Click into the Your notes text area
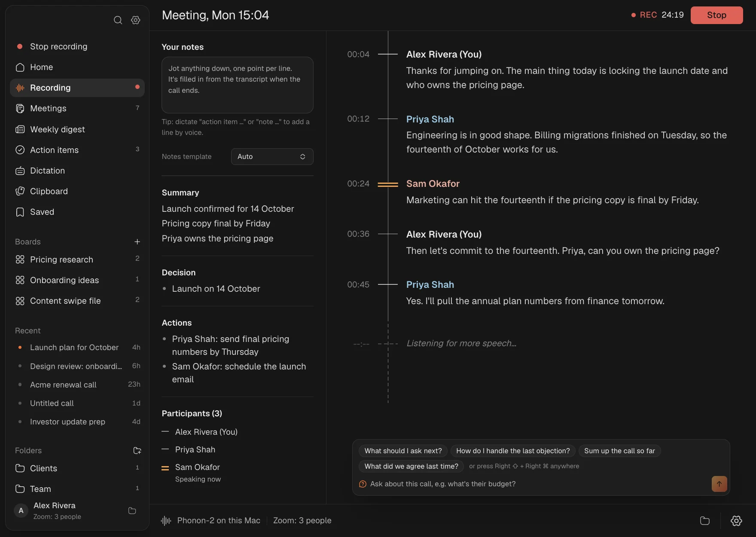The width and height of the screenshot is (756, 537). click(x=238, y=85)
